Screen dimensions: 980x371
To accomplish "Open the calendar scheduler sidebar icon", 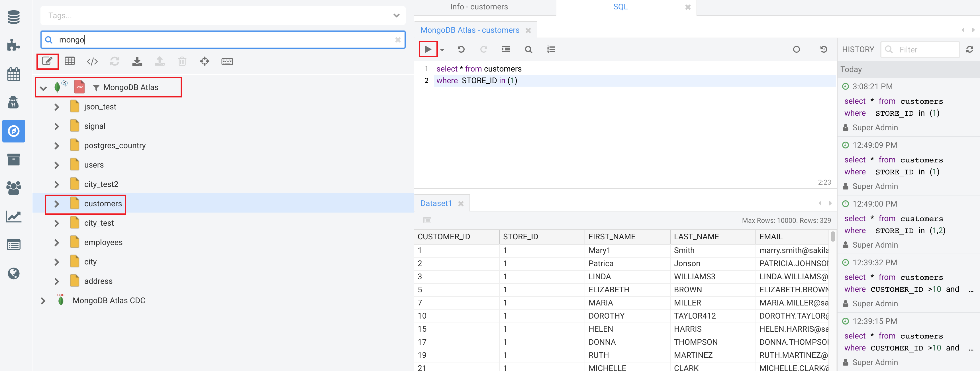I will (x=14, y=74).
